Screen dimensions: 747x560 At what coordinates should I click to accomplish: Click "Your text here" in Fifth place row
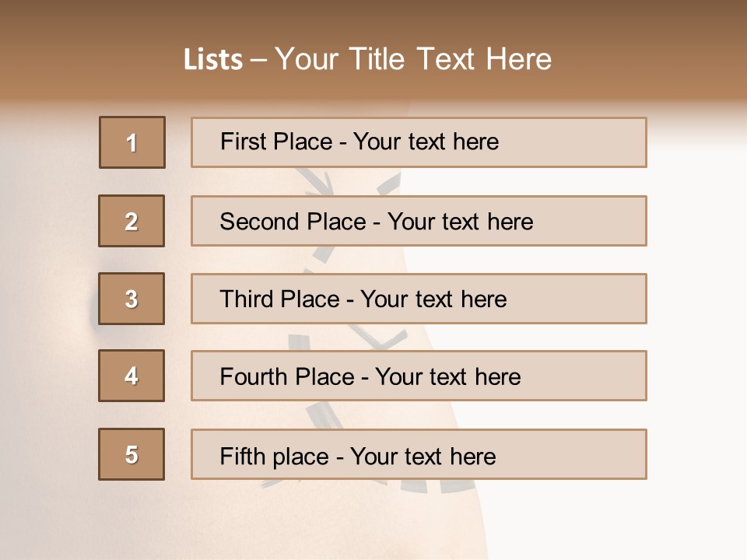(x=423, y=456)
